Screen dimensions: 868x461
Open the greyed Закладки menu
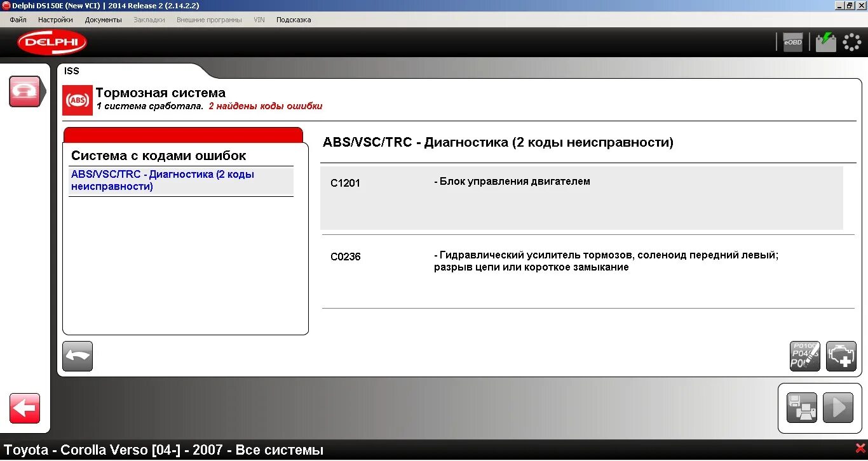149,20
